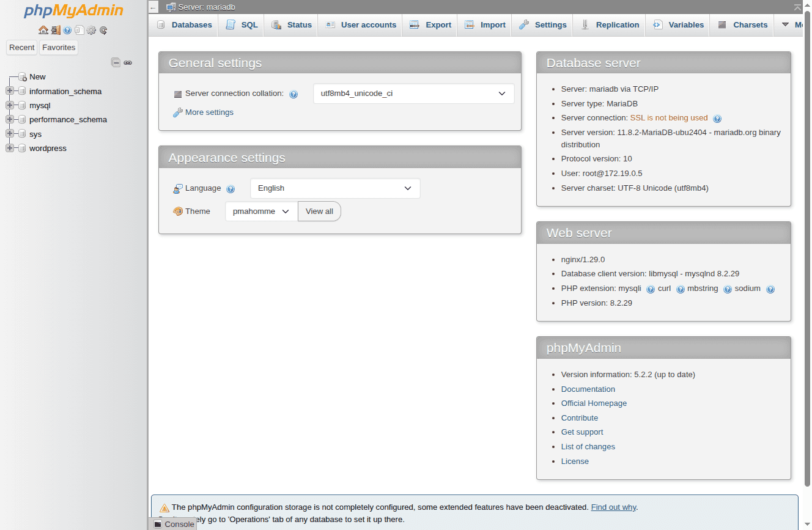Click the wordpress database cylinder icon
This screenshot has height=530, width=812.
tap(23, 149)
